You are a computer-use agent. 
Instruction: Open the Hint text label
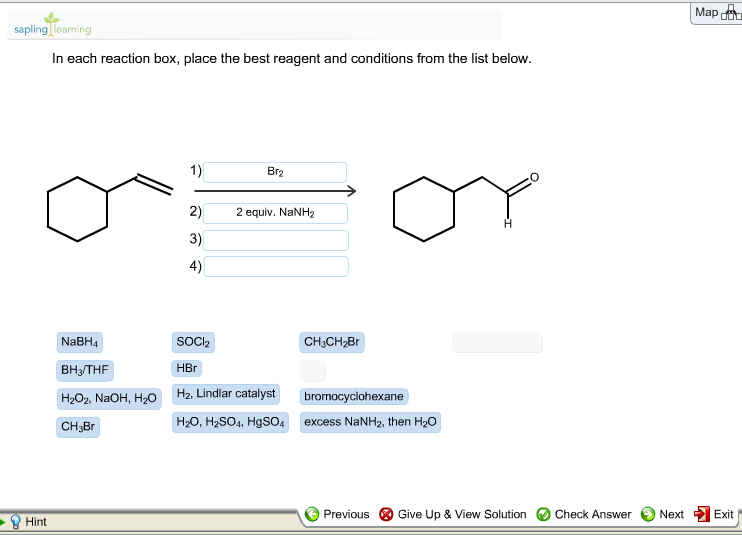click(36, 522)
